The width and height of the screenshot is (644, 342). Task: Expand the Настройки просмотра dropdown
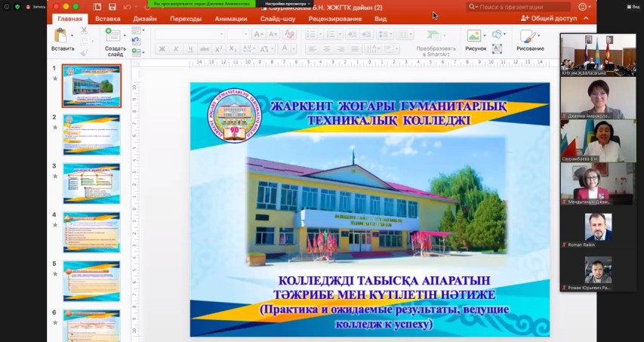pyautogui.click(x=288, y=4)
